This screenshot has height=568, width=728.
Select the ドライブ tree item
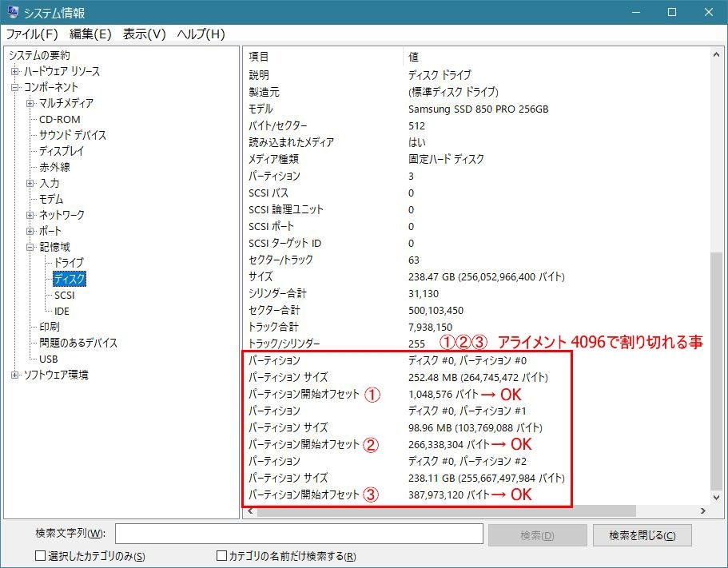click(x=70, y=263)
